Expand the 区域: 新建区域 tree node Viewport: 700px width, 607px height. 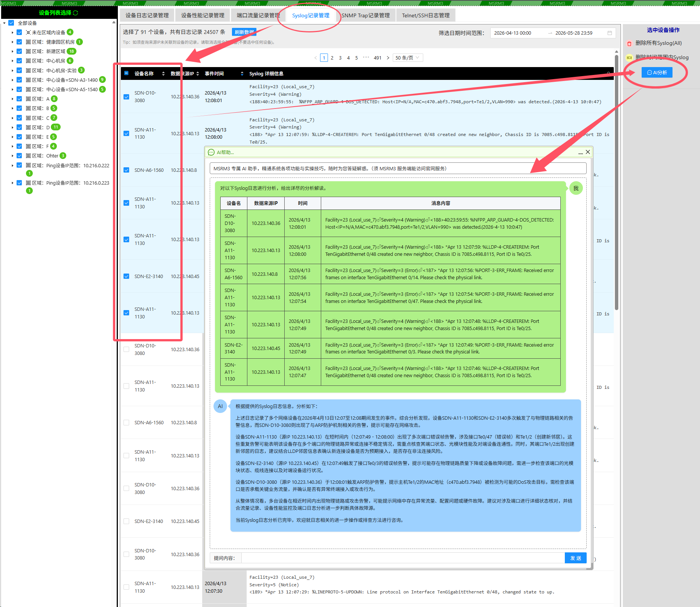pos(12,51)
